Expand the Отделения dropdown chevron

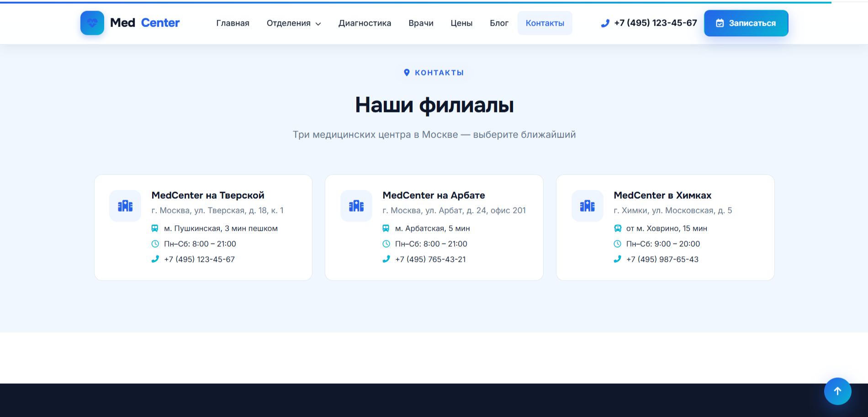click(318, 24)
